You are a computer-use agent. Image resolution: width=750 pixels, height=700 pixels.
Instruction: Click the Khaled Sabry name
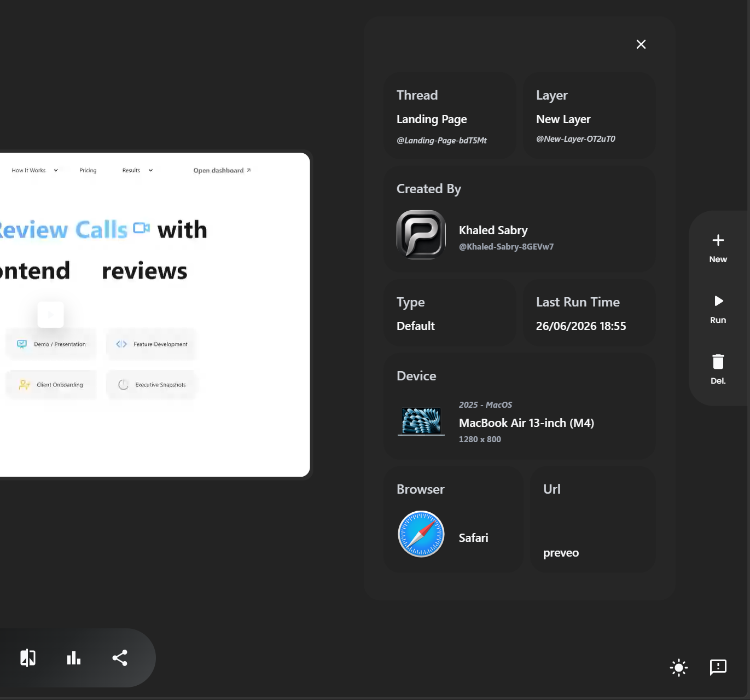tap(493, 230)
